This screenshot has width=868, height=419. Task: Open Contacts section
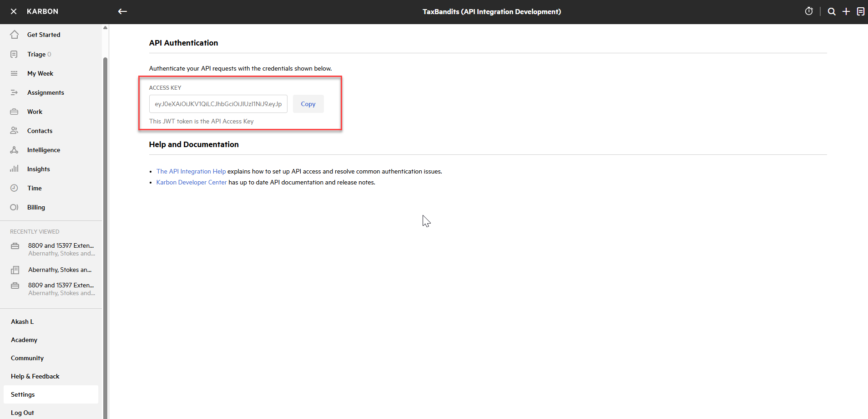click(40, 131)
